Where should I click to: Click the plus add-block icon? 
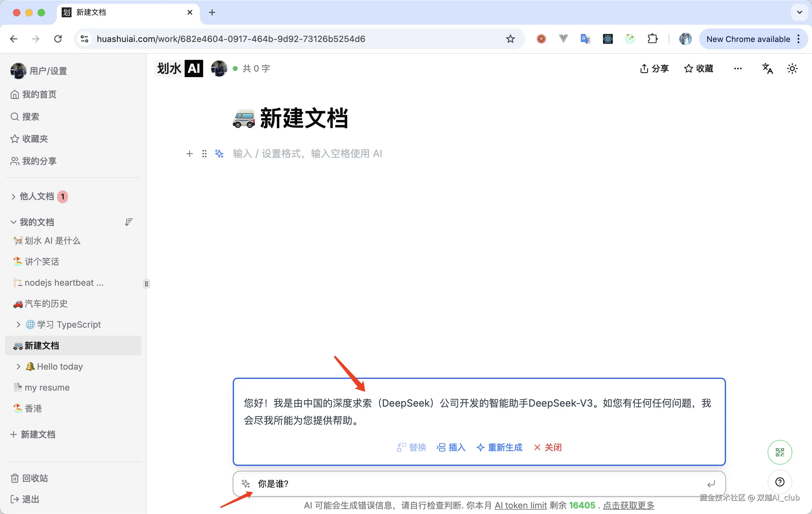190,154
